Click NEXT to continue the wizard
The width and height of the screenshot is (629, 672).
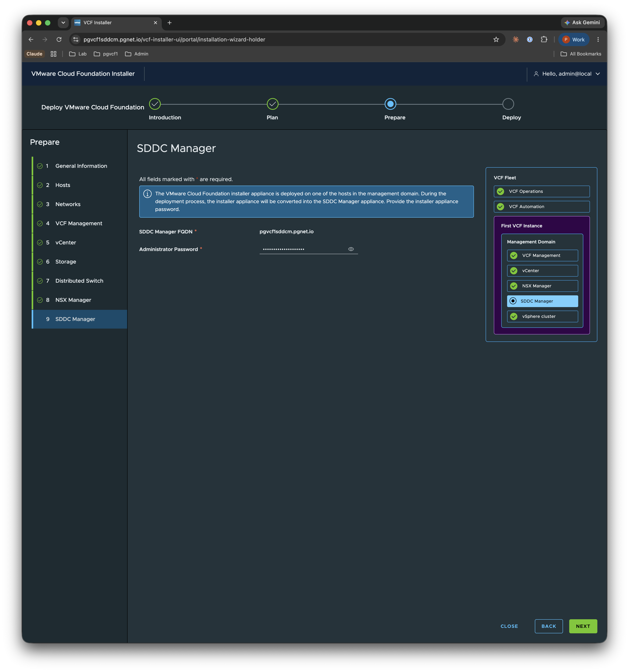click(583, 626)
